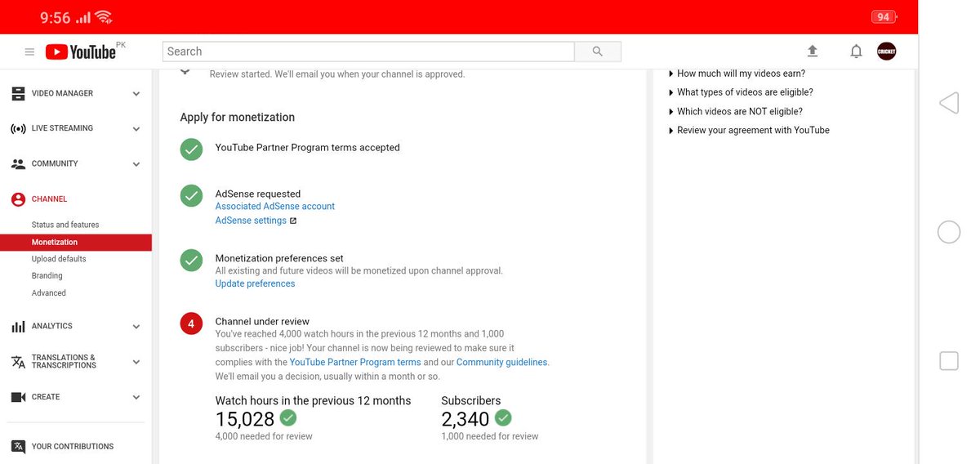Tap the battery indicator showing 94
This screenshot has height=464, width=980.
click(x=884, y=17)
